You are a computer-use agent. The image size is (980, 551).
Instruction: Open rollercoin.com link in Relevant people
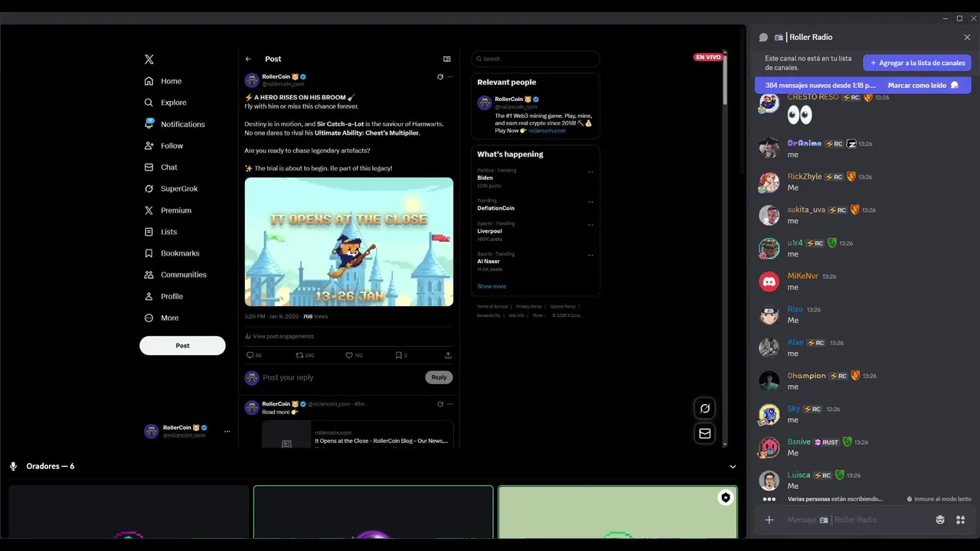pyautogui.click(x=547, y=131)
